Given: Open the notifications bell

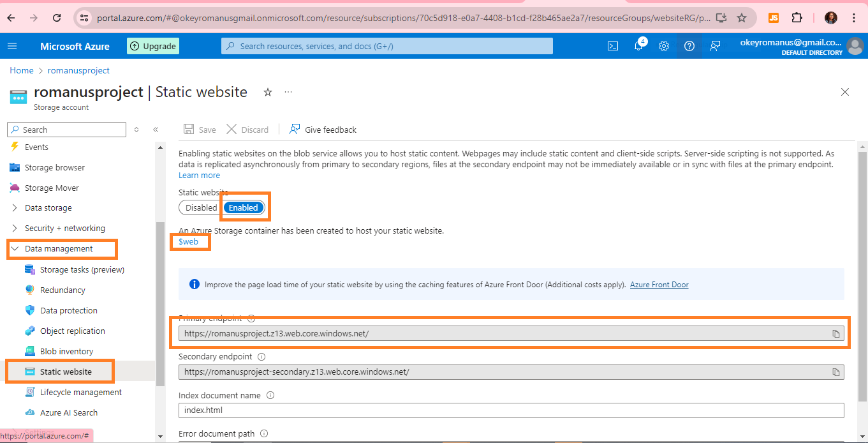Looking at the screenshot, I should (638, 46).
